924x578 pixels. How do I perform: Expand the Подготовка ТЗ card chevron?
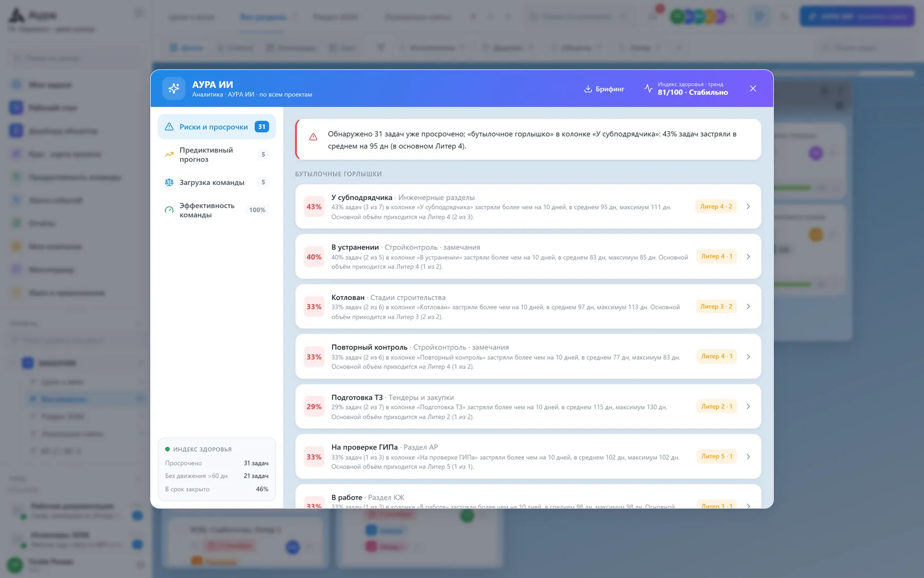point(748,406)
